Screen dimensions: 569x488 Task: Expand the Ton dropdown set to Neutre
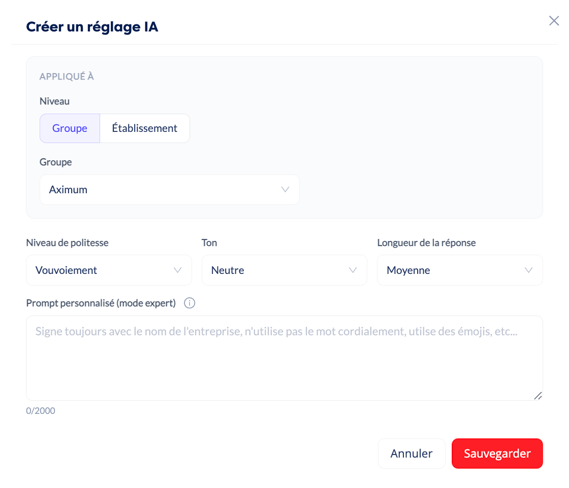pos(284,270)
